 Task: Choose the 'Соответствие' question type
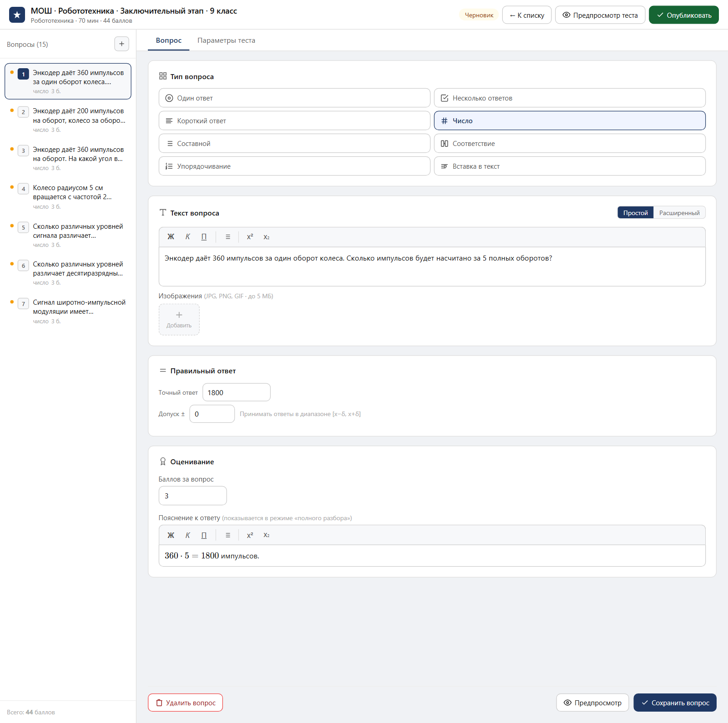570,144
